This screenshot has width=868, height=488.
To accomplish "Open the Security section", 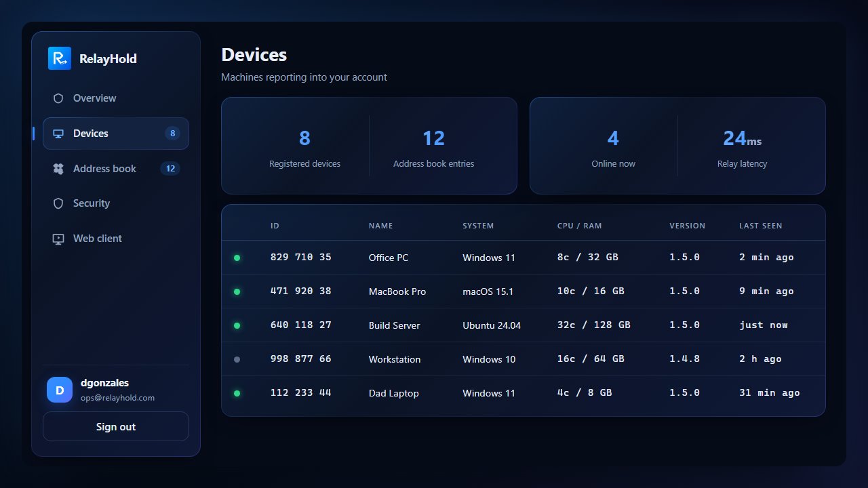I will (x=116, y=203).
